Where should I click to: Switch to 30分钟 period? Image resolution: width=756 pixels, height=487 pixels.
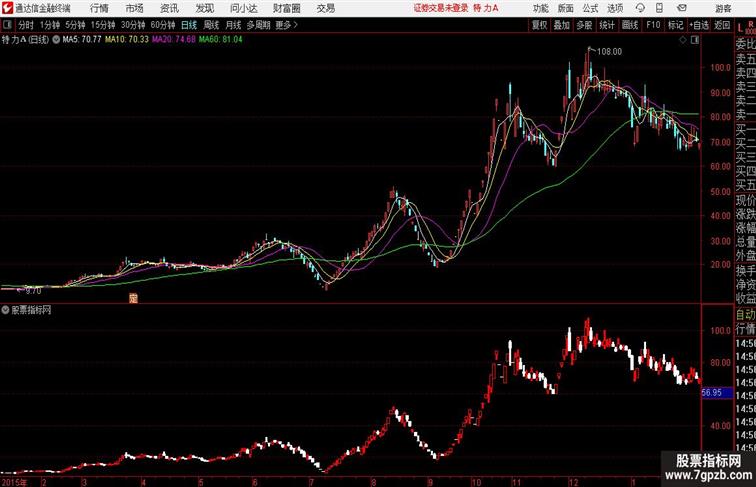[x=133, y=25]
